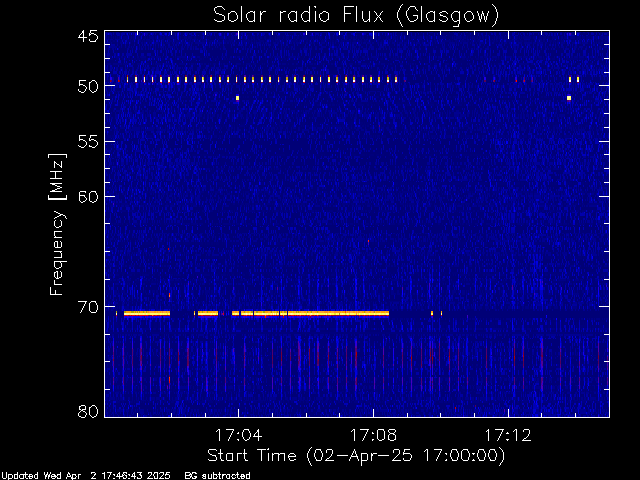The image size is (640, 480).
Task: Click the bright spot at 51 MHz near 17:14
Action: click(x=569, y=98)
